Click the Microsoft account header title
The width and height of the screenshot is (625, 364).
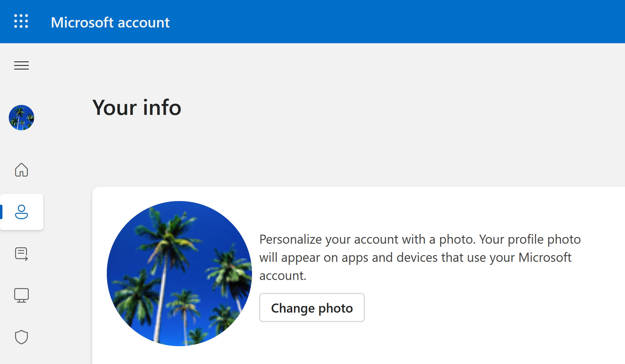coord(110,22)
